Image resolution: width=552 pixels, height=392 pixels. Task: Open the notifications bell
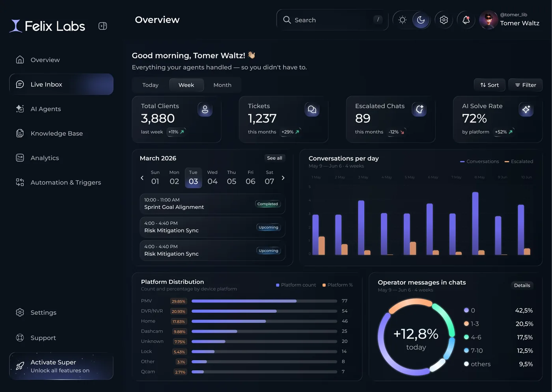466,20
